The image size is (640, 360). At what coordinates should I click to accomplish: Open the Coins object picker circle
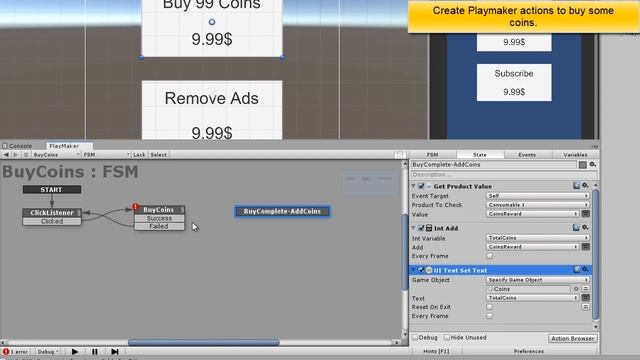(x=576, y=289)
